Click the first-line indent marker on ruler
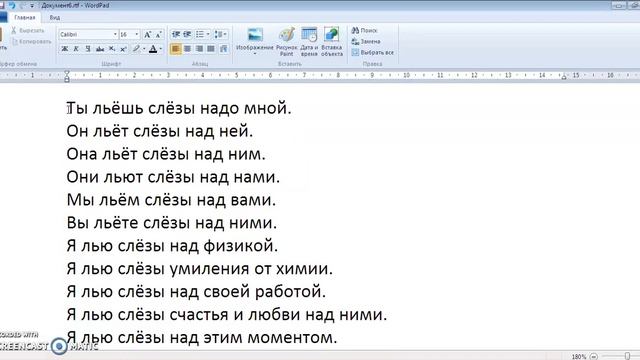The width and height of the screenshot is (640, 360). tap(67, 73)
